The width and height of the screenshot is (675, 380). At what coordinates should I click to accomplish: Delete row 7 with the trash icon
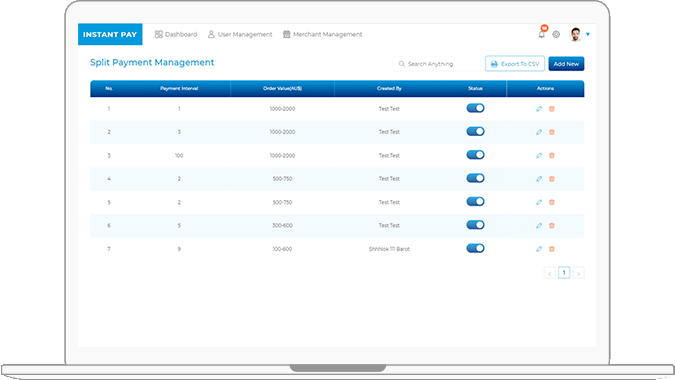point(552,249)
